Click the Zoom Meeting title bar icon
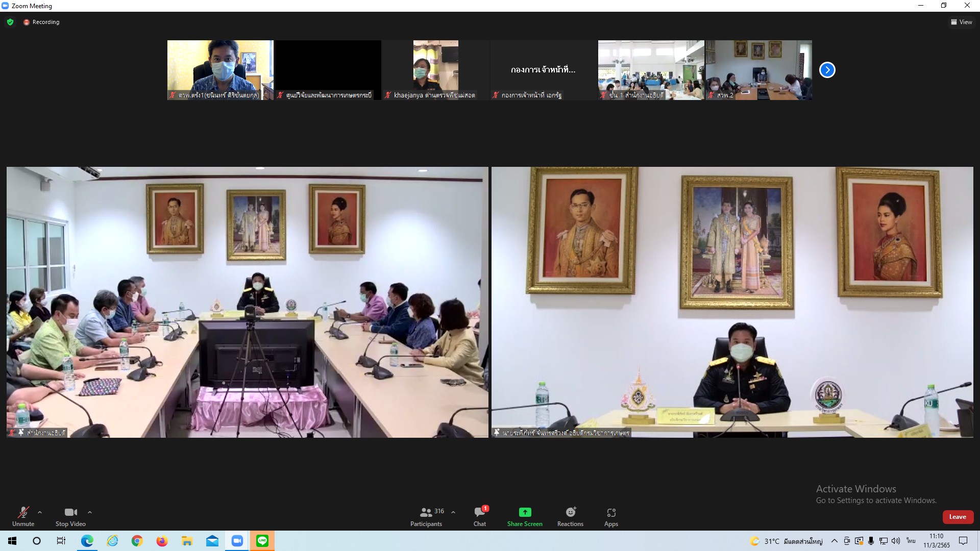The height and width of the screenshot is (551, 980). pyautogui.click(x=5, y=6)
